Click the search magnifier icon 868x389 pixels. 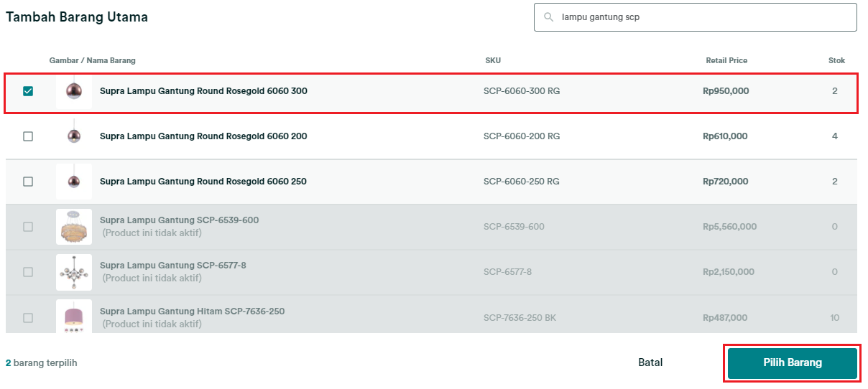pos(549,17)
